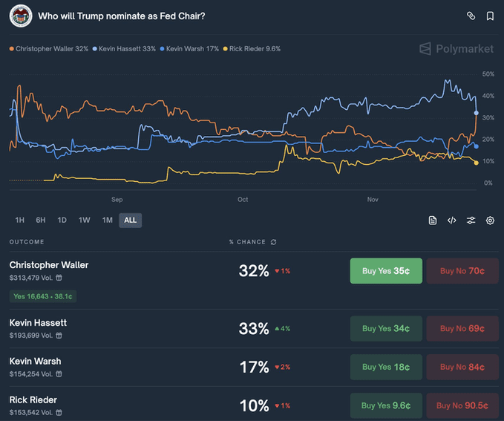504x421 pixels.
Task: Click the Kevin Hassett outcome name
Action: 38,323
